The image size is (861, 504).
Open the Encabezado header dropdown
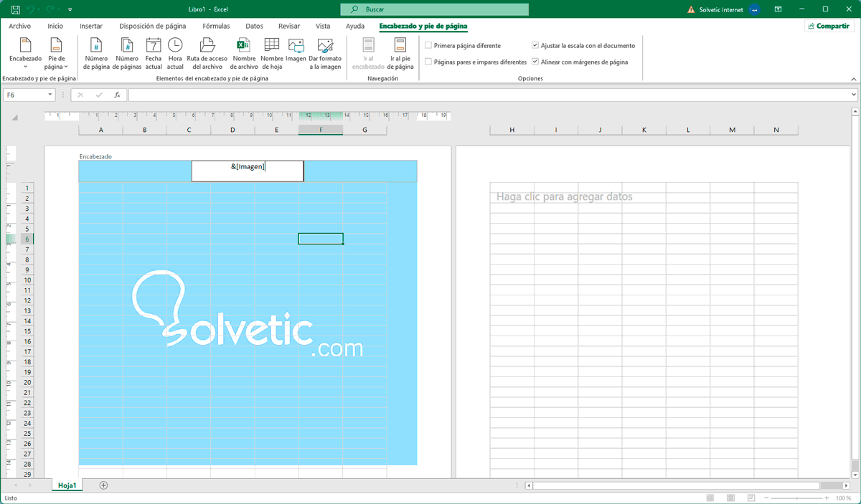(x=25, y=54)
